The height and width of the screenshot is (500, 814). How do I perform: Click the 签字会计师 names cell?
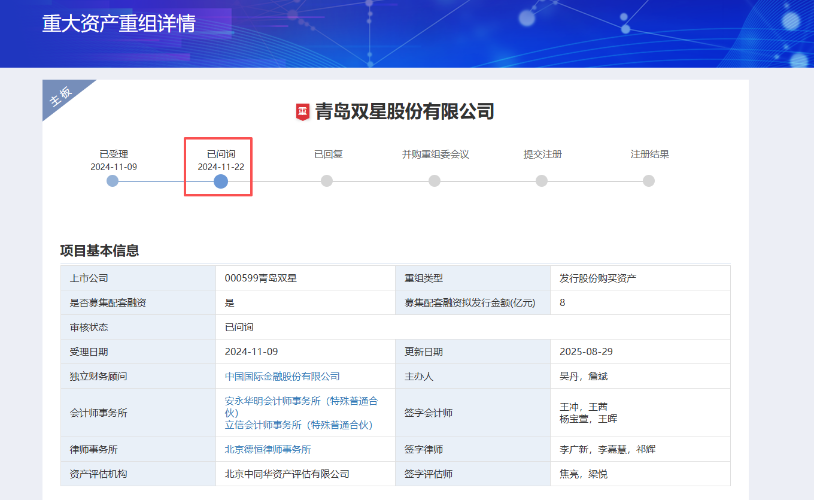[640, 412]
